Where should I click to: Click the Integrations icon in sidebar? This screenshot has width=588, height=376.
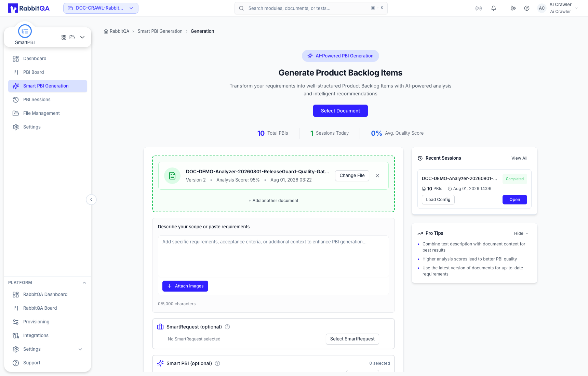(16, 336)
